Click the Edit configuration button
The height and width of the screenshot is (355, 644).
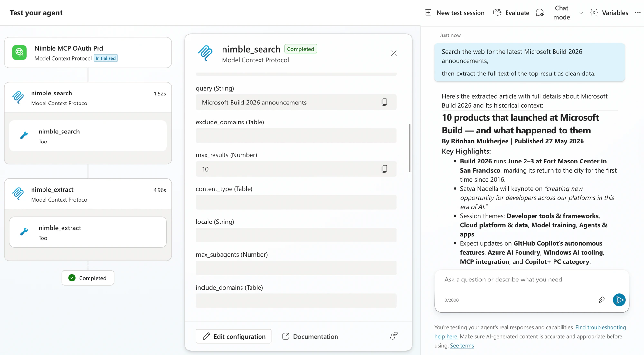point(233,336)
